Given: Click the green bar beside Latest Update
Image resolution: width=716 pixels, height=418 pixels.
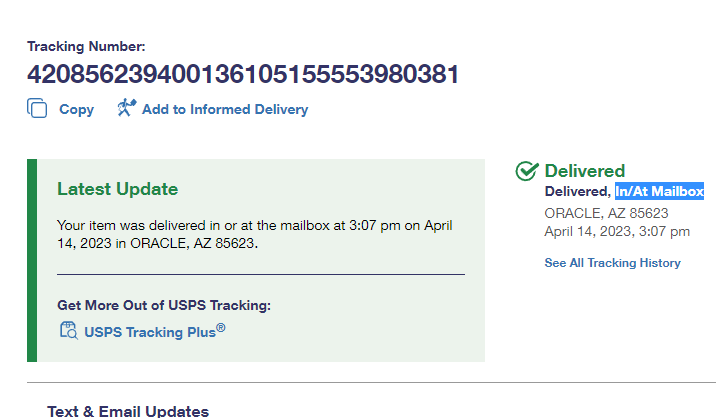Looking at the screenshot, I should pyautogui.click(x=32, y=260).
